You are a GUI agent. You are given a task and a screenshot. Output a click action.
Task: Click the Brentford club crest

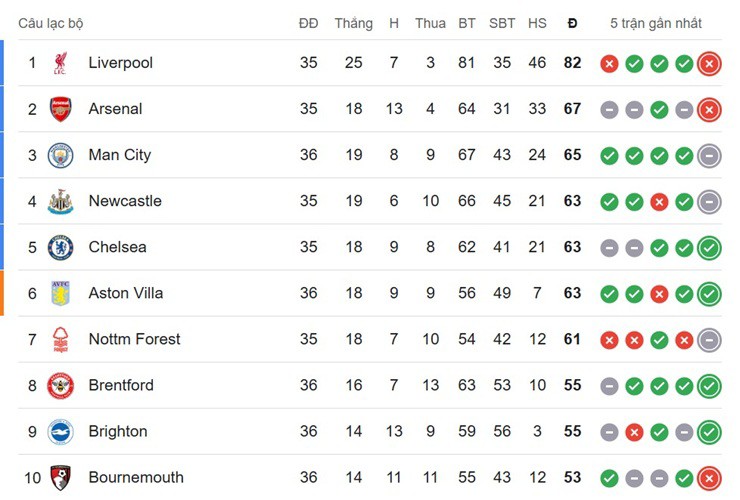(x=60, y=385)
